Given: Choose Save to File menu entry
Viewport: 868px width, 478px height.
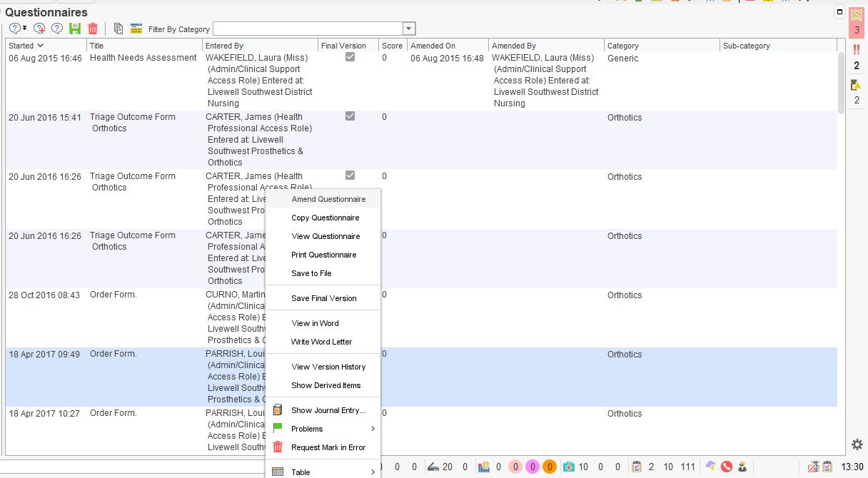Looking at the screenshot, I should 323,273.
